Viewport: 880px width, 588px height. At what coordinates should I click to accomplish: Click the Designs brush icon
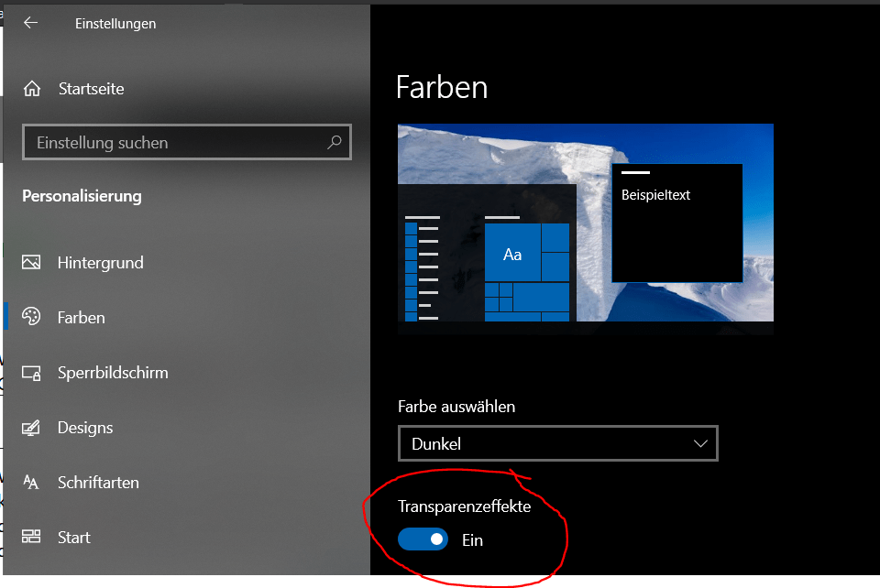[32, 428]
